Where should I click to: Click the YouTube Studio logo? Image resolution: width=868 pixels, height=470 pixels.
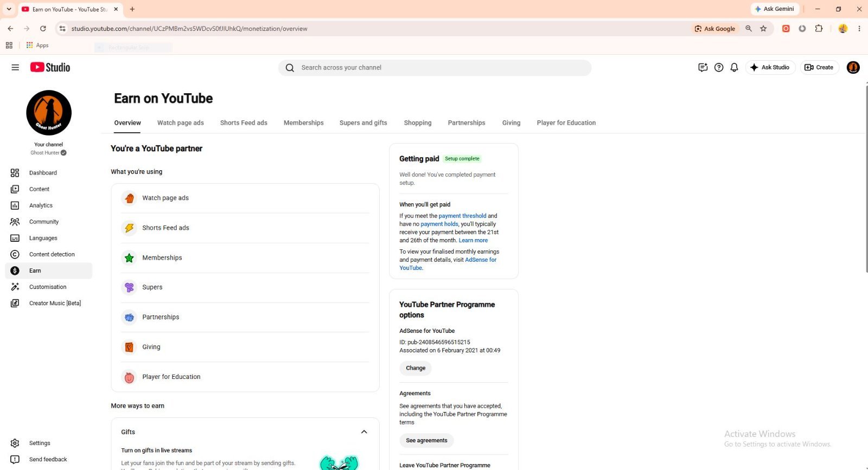coord(50,67)
